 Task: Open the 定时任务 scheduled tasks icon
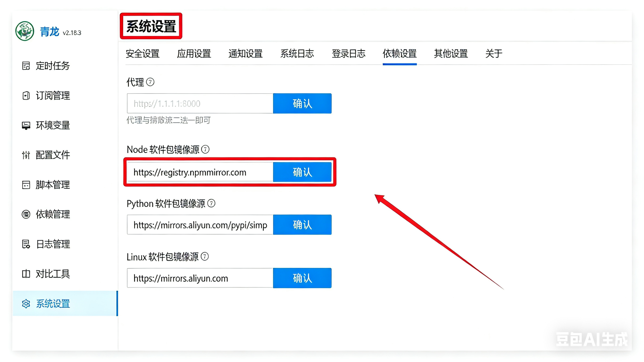[x=26, y=66]
